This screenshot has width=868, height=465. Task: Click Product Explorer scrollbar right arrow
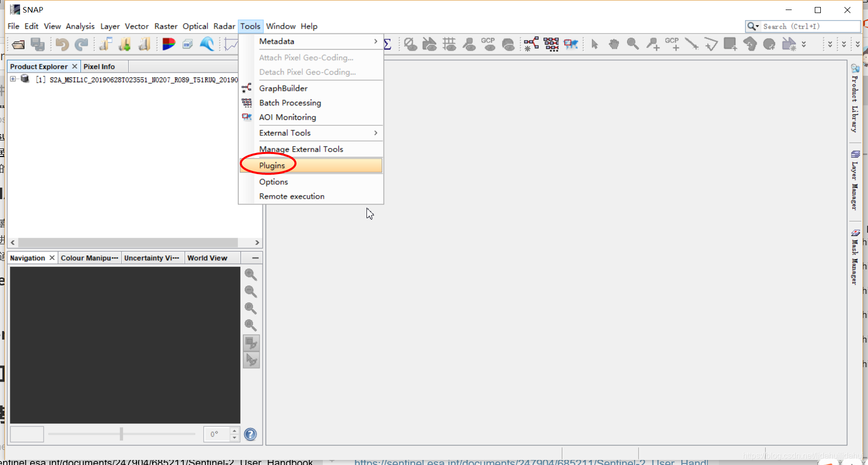tap(257, 243)
